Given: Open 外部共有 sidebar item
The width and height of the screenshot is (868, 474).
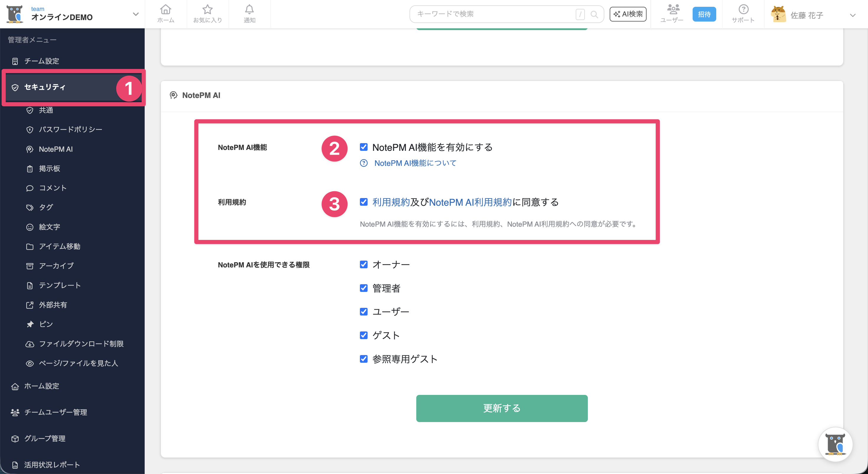Looking at the screenshot, I should (53, 305).
